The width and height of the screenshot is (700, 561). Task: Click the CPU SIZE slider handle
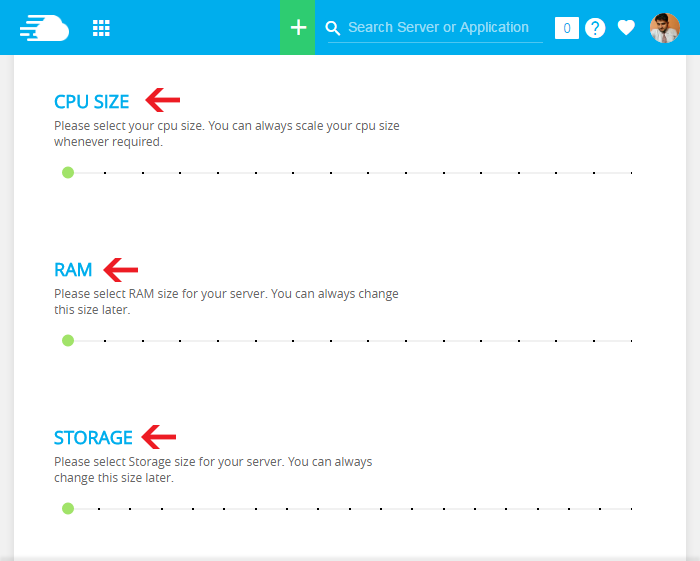(x=68, y=173)
